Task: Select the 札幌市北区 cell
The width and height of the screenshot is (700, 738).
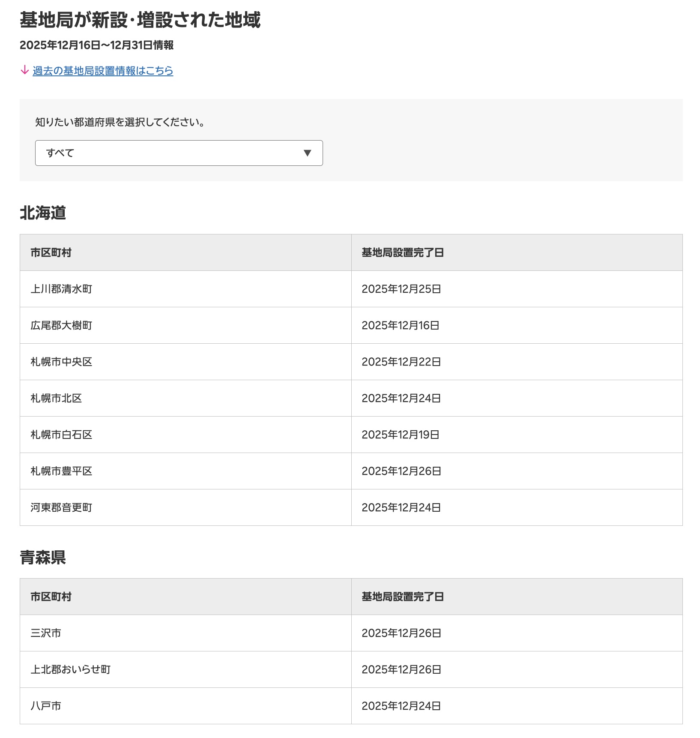Action: [x=185, y=398]
